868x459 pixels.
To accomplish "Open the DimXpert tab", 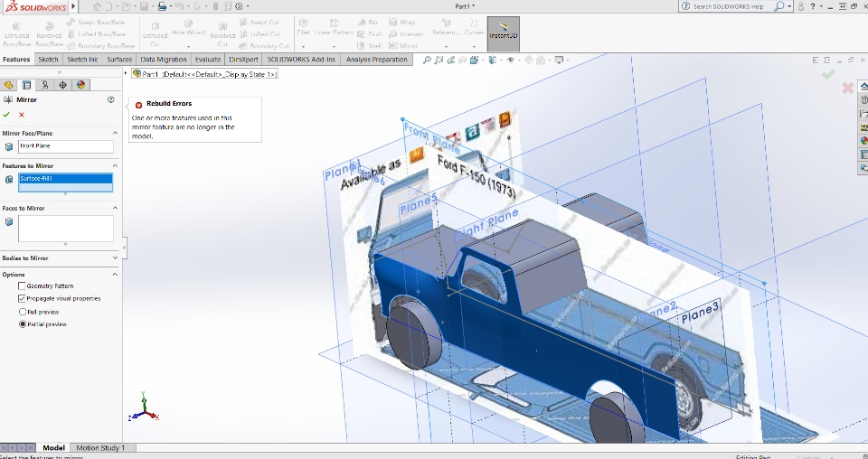I will click(x=243, y=60).
